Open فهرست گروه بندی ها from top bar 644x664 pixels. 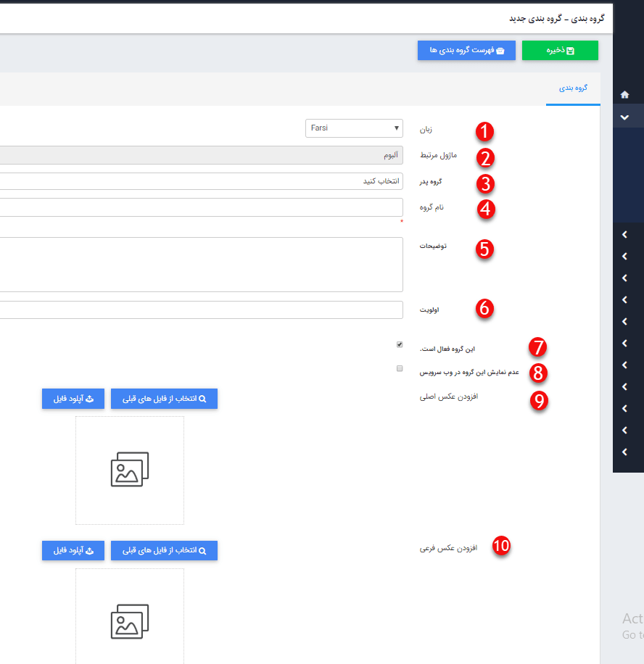[466, 50]
